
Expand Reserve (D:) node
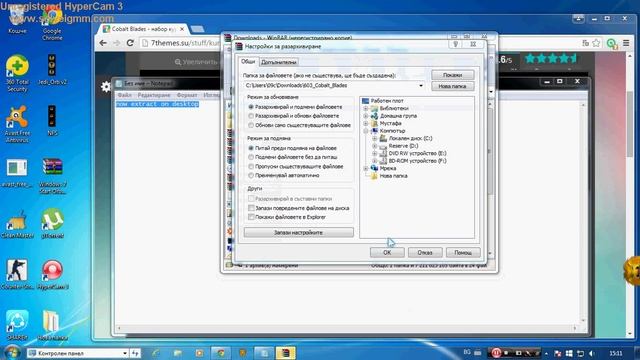[x=375, y=146]
